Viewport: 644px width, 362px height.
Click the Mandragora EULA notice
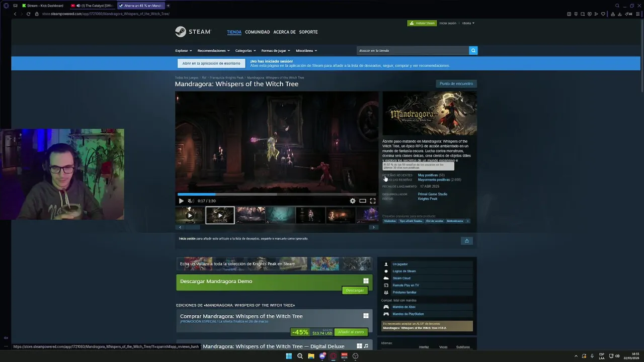(427, 326)
